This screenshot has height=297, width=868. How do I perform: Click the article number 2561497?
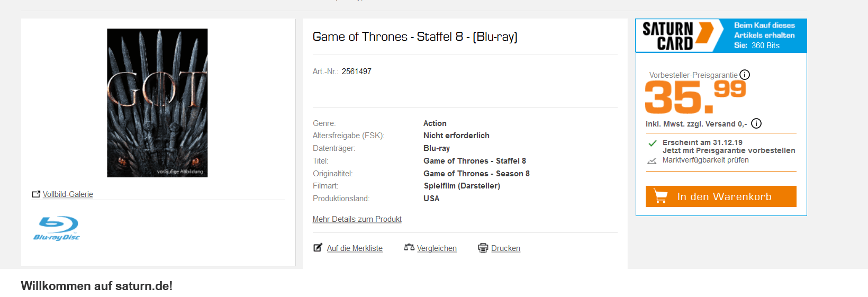(356, 71)
